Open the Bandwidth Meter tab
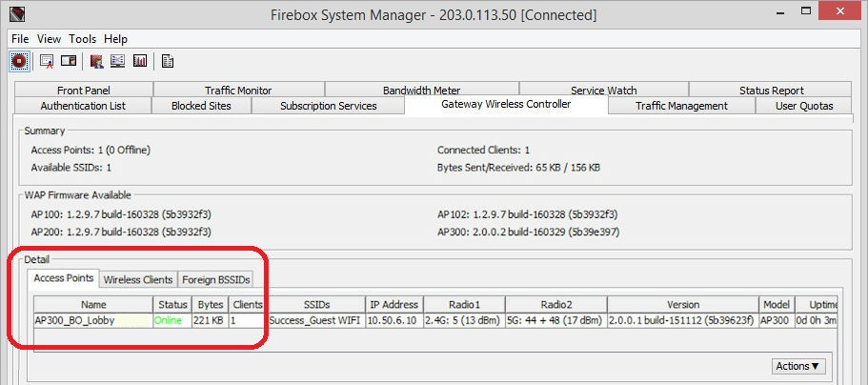The height and width of the screenshot is (385, 868). pyautogui.click(x=422, y=90)
